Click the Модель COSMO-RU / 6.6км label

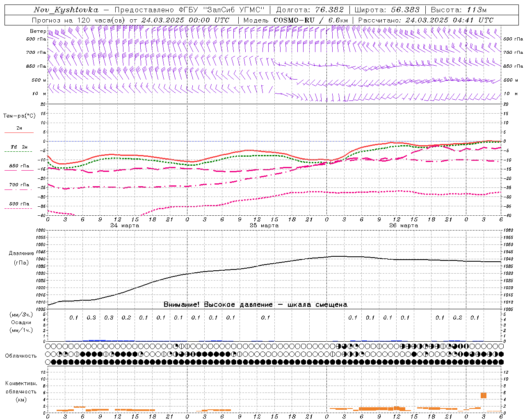tap(295, 20)
